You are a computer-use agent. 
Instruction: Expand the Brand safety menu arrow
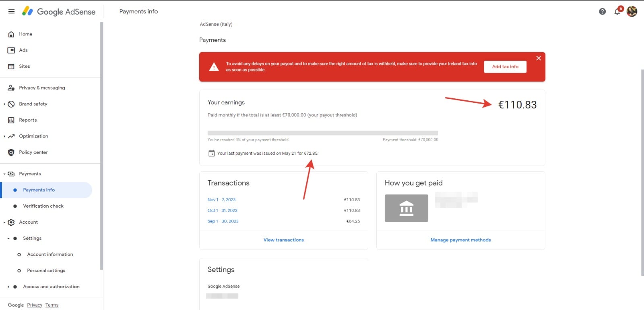[x=4, y=104]
